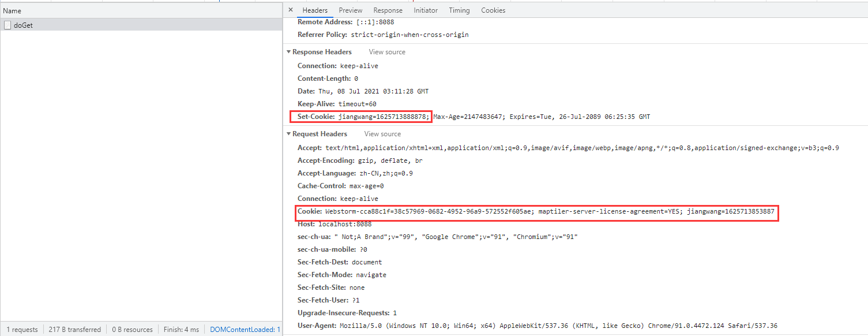Image resolution: width=868 pixels, height=336 pixels.
Task: Click the Cookie request header line
Action: point(537,211)
